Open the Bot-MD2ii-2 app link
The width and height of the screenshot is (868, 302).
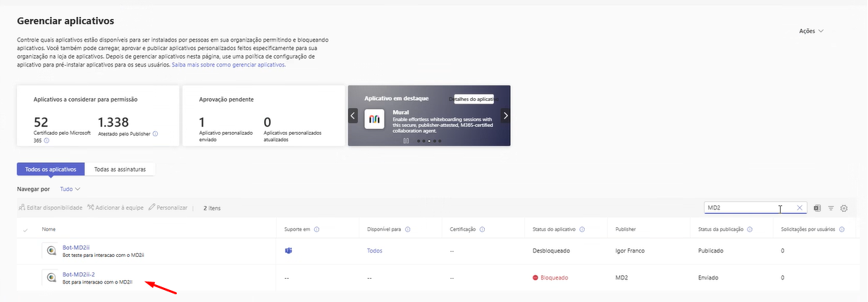click(x=78, y=274)
